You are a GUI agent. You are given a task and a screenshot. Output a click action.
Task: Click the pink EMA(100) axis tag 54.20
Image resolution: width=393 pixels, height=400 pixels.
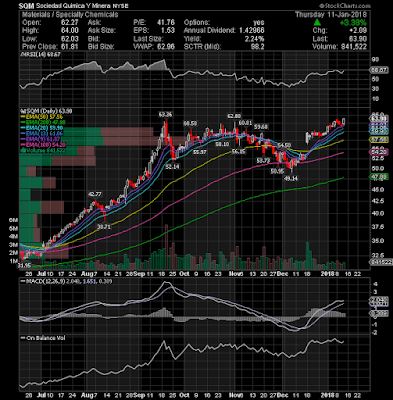pyautogui.click(x=379, y=152)
